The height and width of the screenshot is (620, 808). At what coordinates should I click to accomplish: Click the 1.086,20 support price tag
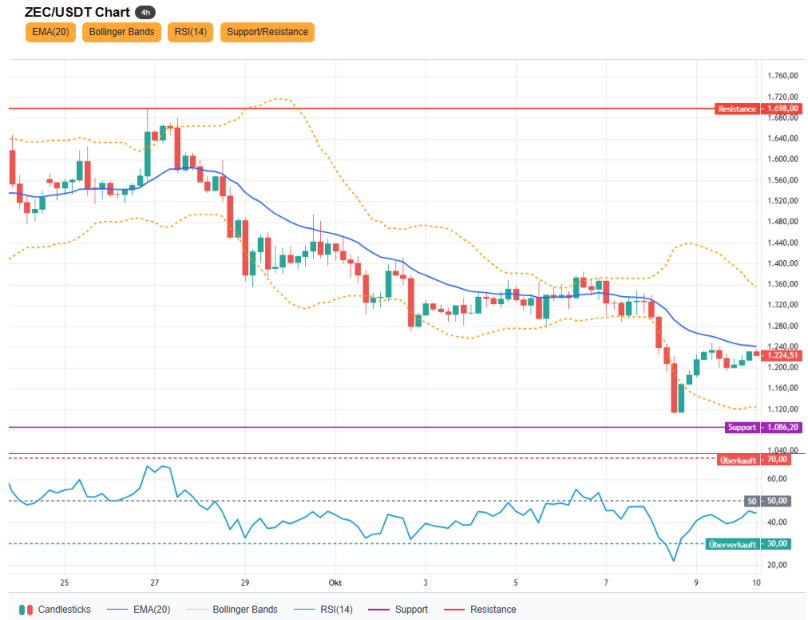781,427
